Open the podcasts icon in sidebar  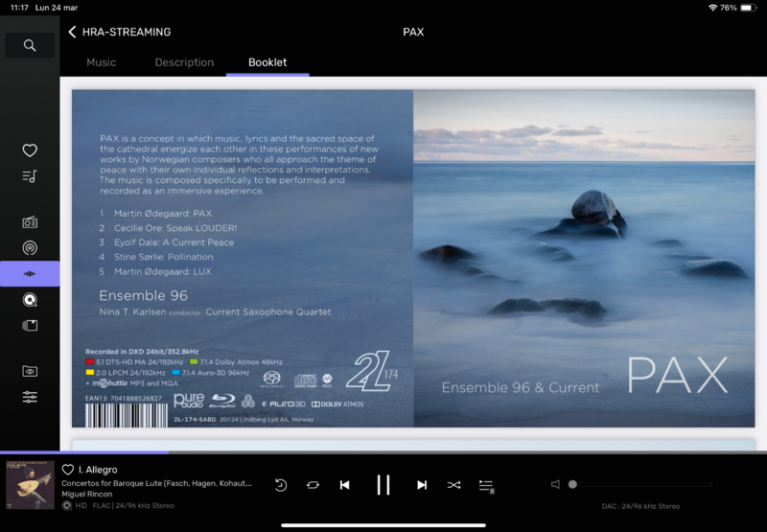30,248
